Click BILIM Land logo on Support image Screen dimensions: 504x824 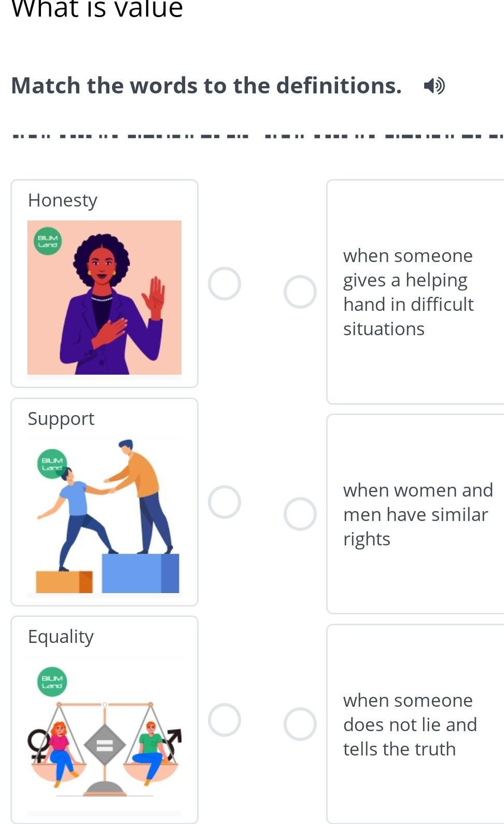[52, 463]
